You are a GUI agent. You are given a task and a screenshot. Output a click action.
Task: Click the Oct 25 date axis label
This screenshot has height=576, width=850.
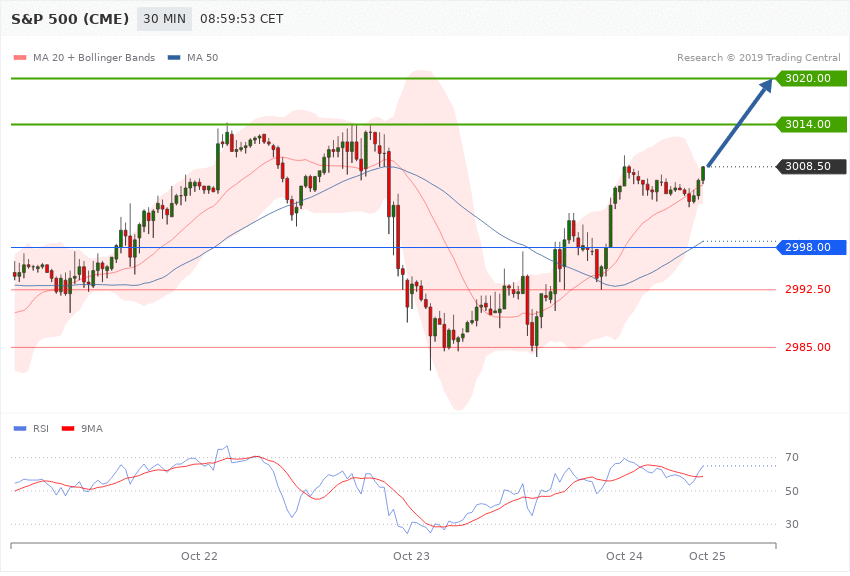(x=707, y=556)
